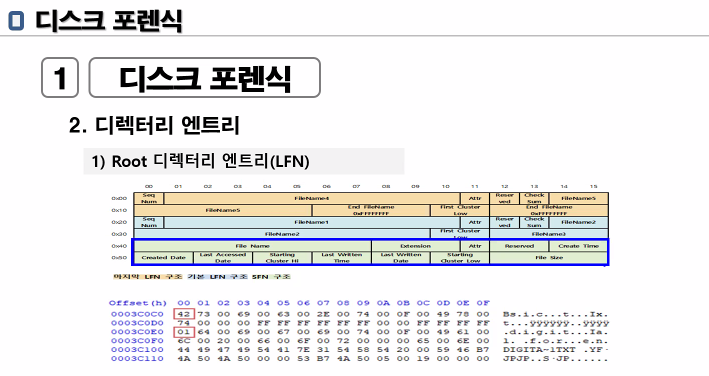
Task: Select the hex offset 0003C0E0
Action: coord(137,332)
